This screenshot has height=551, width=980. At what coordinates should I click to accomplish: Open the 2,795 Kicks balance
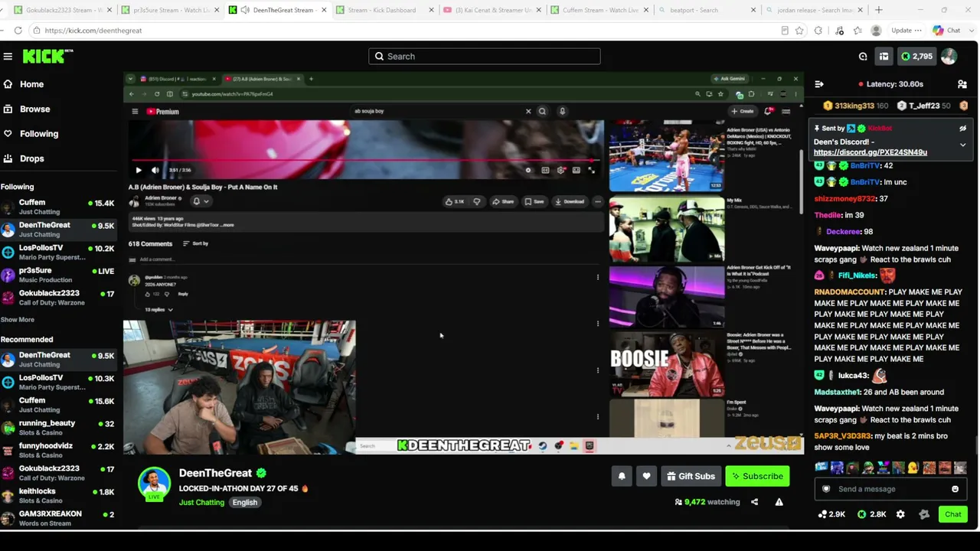(916, 57)
